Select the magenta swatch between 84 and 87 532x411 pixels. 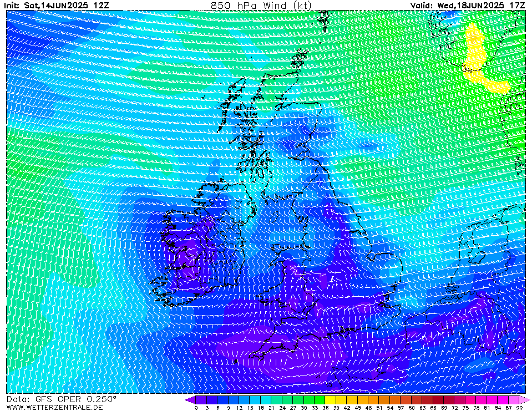pyautogui.click(x=503, y=400)
